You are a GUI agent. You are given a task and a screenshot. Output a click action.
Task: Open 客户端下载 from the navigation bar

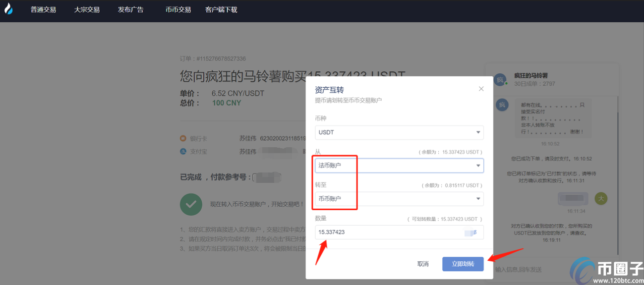click(221, 10)
